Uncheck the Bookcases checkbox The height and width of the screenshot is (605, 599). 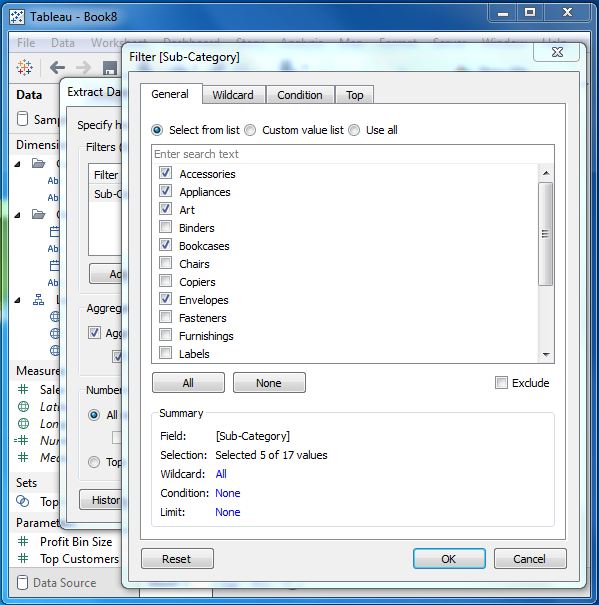[x=166, y=245]
